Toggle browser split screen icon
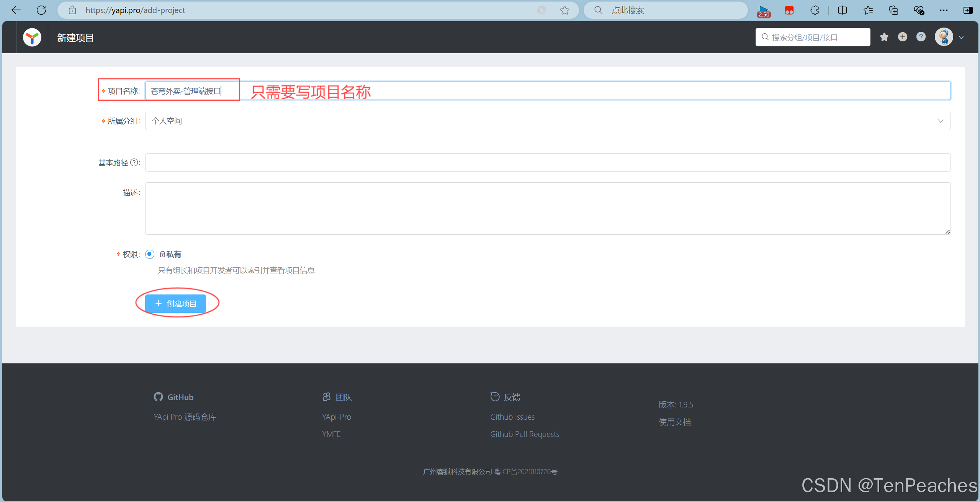The width and height of the screenshot is (980, 502). (x=842, y=10)
